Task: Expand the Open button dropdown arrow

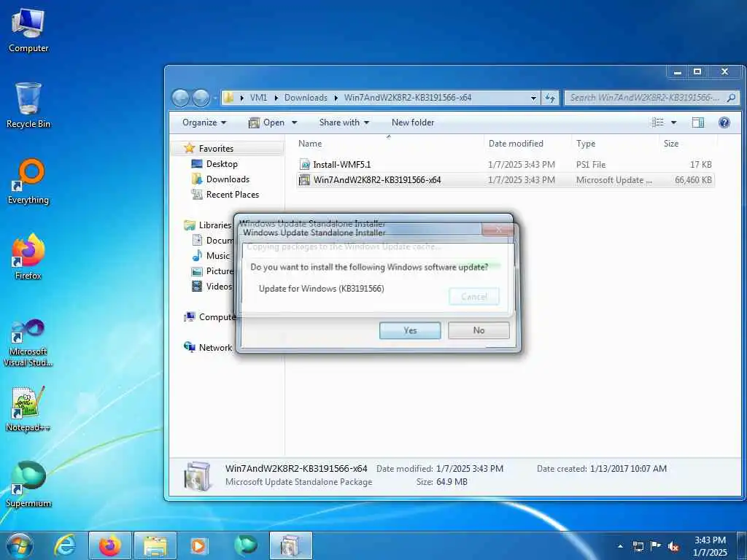Action: pyautogui.click(x=295, y=122)
